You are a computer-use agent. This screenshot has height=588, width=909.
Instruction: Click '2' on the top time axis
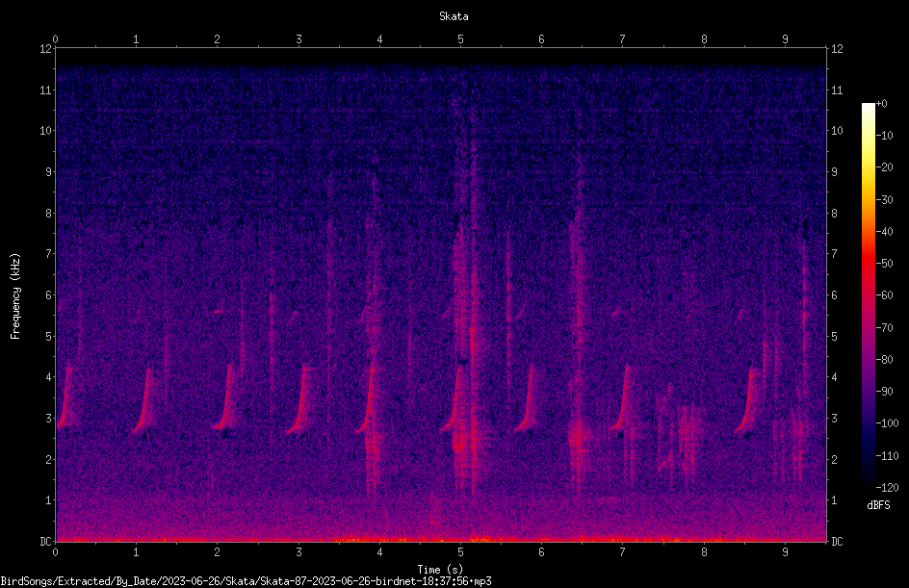click(218, 39)
